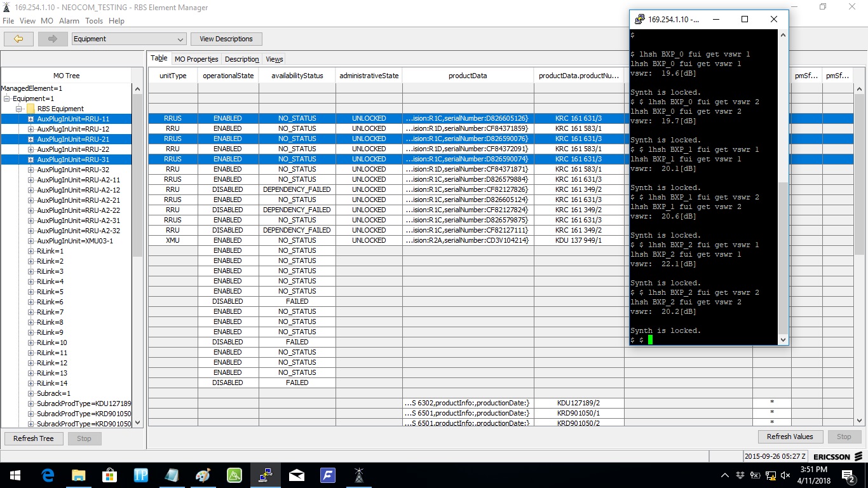
Task: Click the back arrow navigation button
Action: [18, 39]
